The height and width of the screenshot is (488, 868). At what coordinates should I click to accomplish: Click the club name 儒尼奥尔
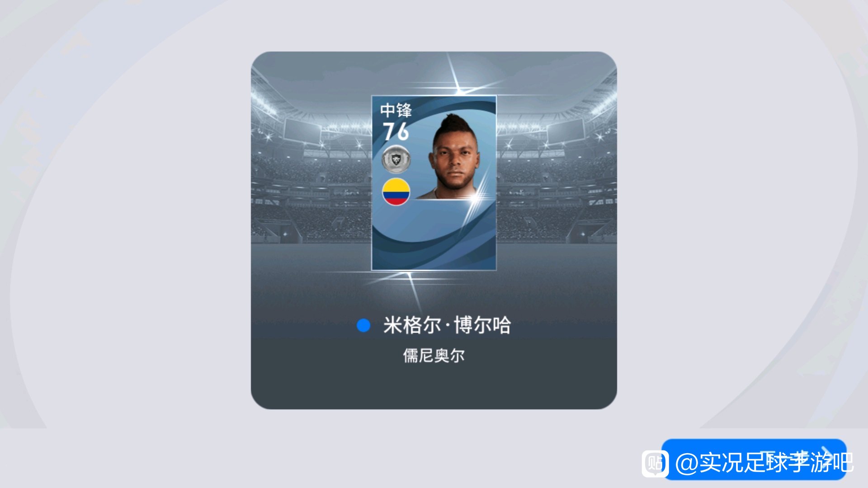click(x=434, y=356)
